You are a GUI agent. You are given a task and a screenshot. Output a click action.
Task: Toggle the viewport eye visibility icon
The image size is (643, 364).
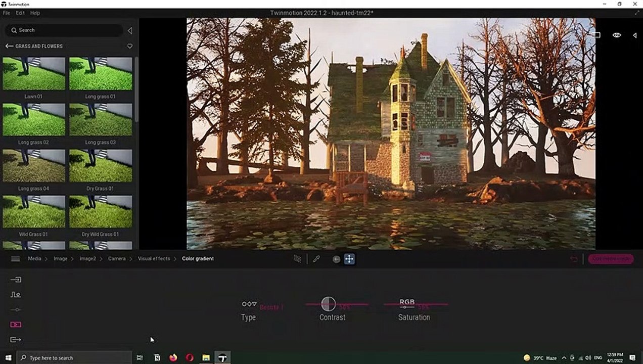[x=617, y=35]
